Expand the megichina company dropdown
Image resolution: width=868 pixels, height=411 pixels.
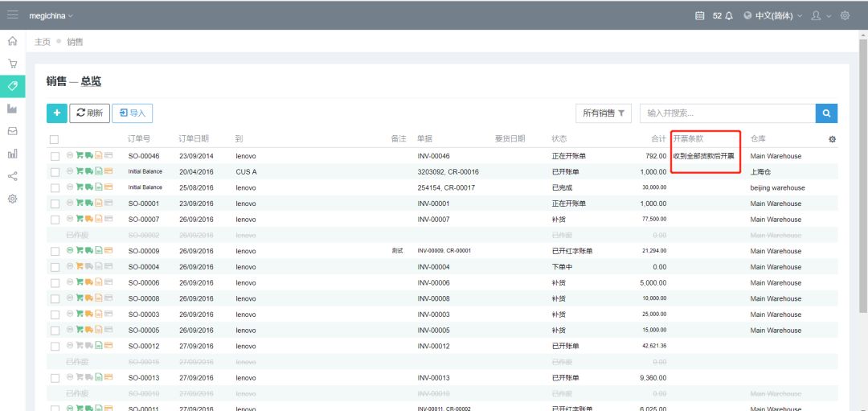pos(51,15)
